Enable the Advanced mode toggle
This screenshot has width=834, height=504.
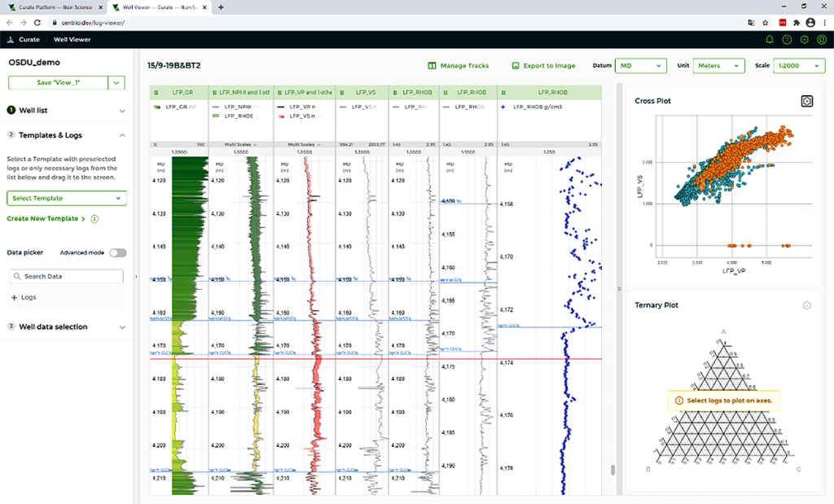coord(117,252)
